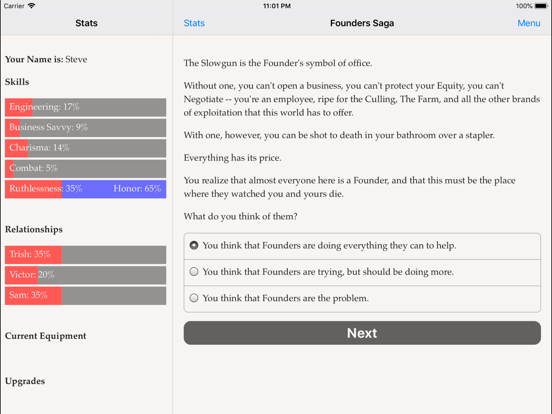Click the Relationships heading
The image size is (552, 414).
pyautogui.click(x=34, y=230)
